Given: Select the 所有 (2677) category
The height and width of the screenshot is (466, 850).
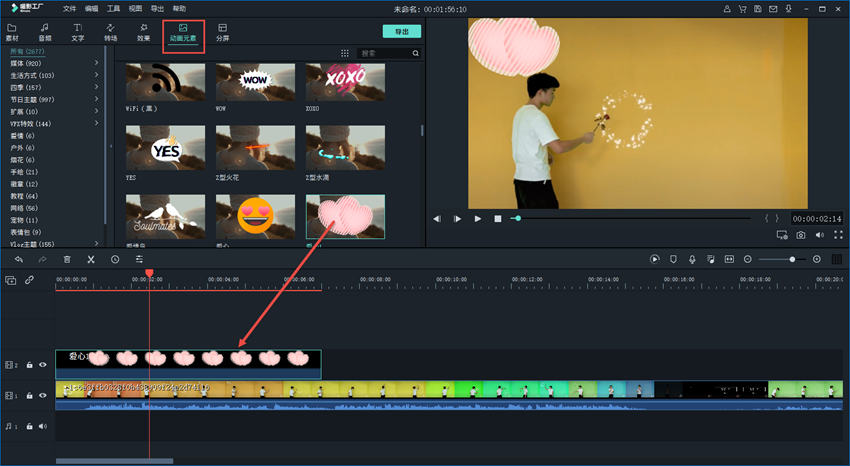Looking at the screenshot, I should [27, 51].
